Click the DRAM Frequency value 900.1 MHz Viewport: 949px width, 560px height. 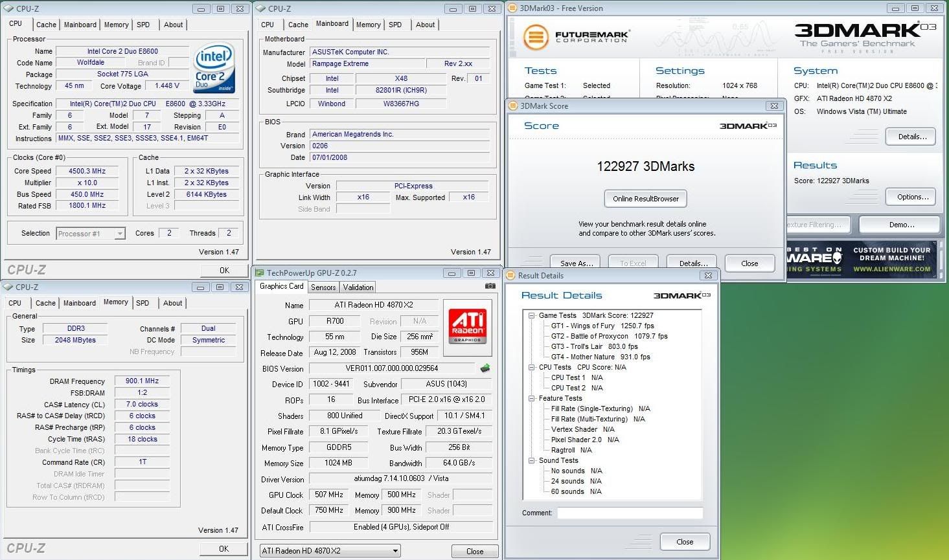(x=142, y=381)
